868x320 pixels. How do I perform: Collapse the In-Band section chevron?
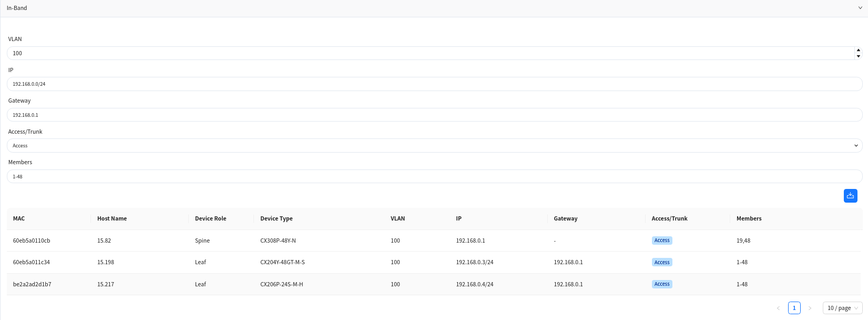(x=861, y=8)
